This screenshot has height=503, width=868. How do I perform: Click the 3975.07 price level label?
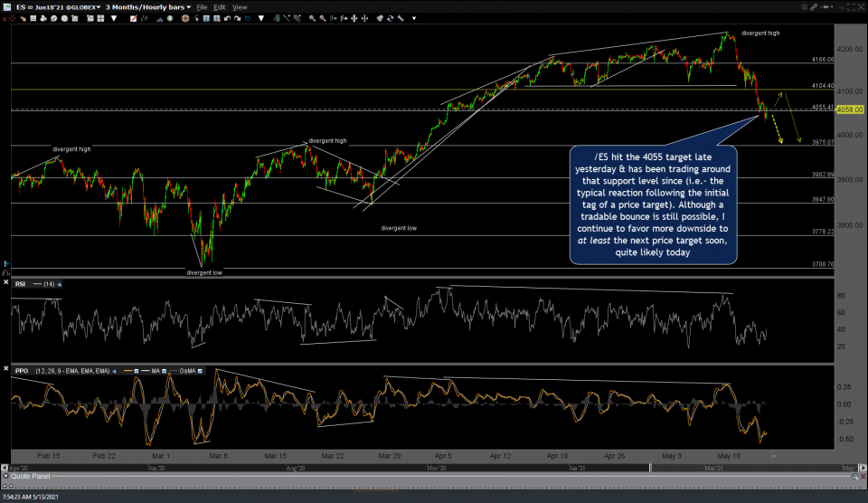pyautogui.click(x=823, y=142)
